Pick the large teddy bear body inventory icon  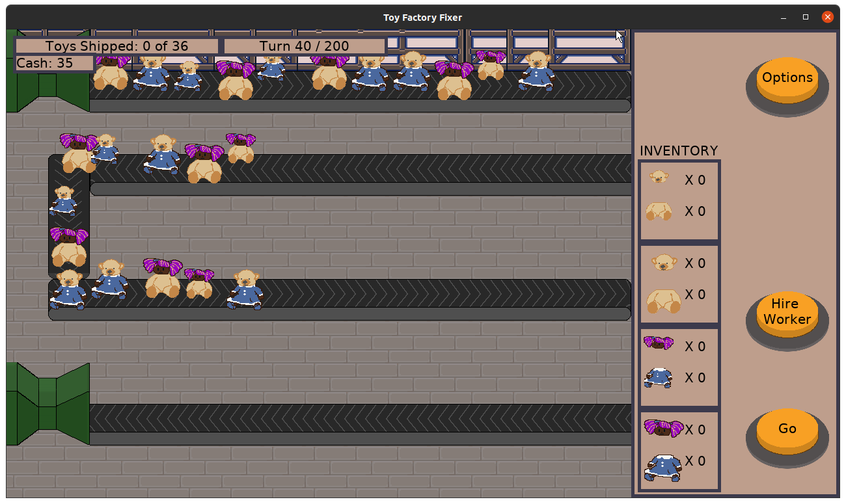[x=663, y=300]
